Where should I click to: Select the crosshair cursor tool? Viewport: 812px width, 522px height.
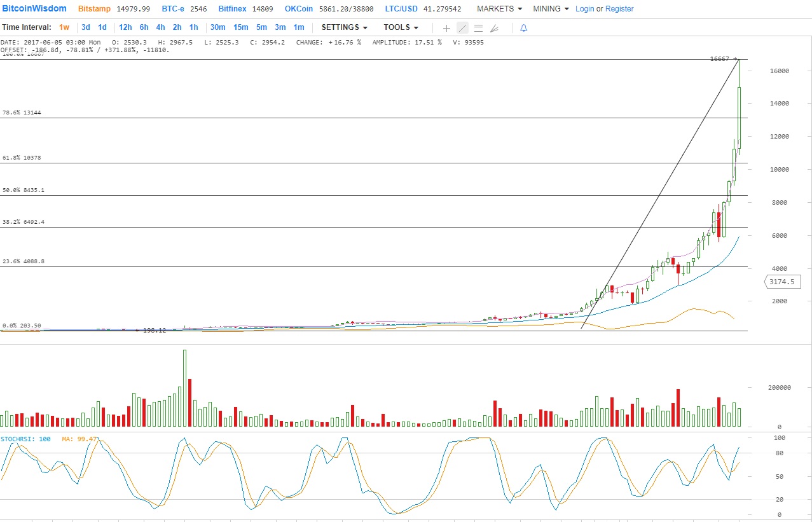tap(446, 28)
